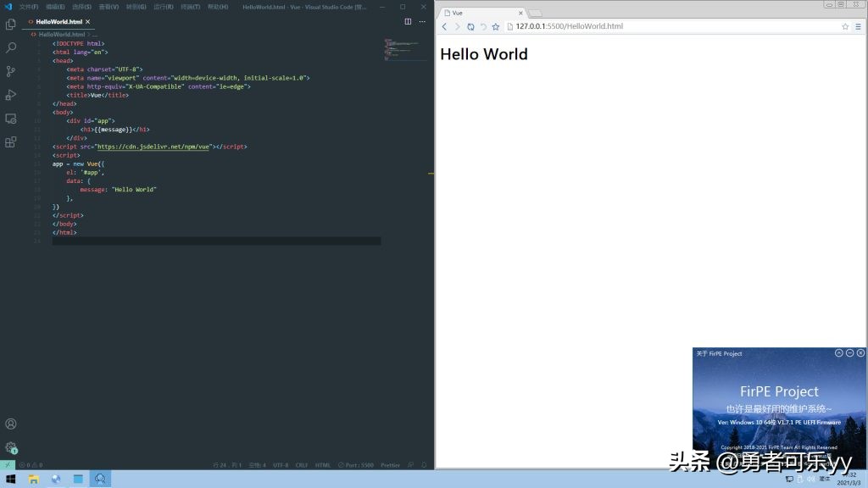
Task: Click the Manage gear icon
Action: pos(11,446)
